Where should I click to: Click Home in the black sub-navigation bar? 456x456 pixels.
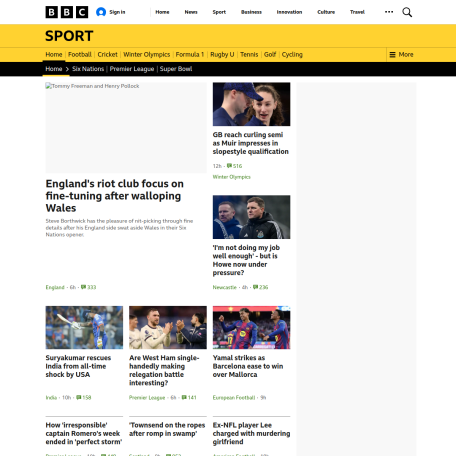[x=54, y=69]
